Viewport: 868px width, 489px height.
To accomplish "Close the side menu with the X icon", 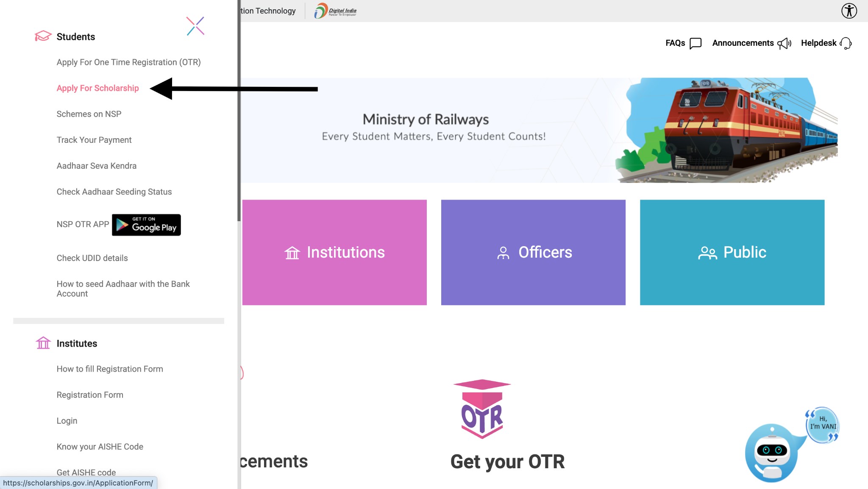I will (195, 26).
